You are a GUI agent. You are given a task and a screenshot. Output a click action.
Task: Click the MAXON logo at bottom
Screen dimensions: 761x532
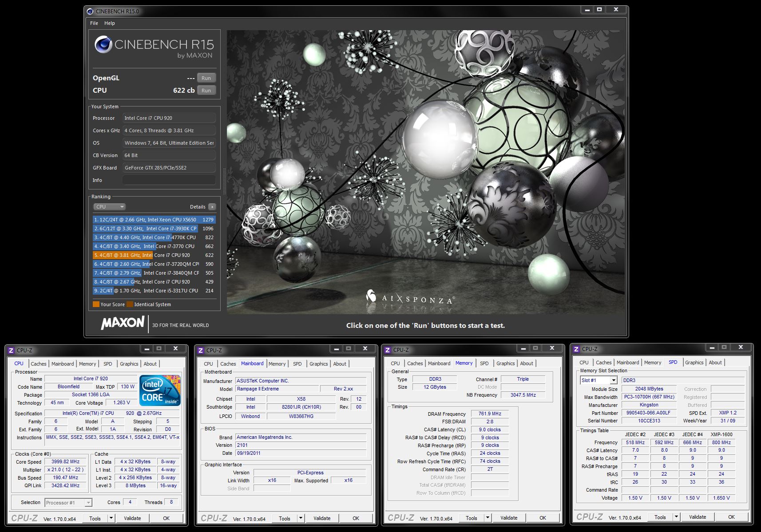[x=123, y=323]
